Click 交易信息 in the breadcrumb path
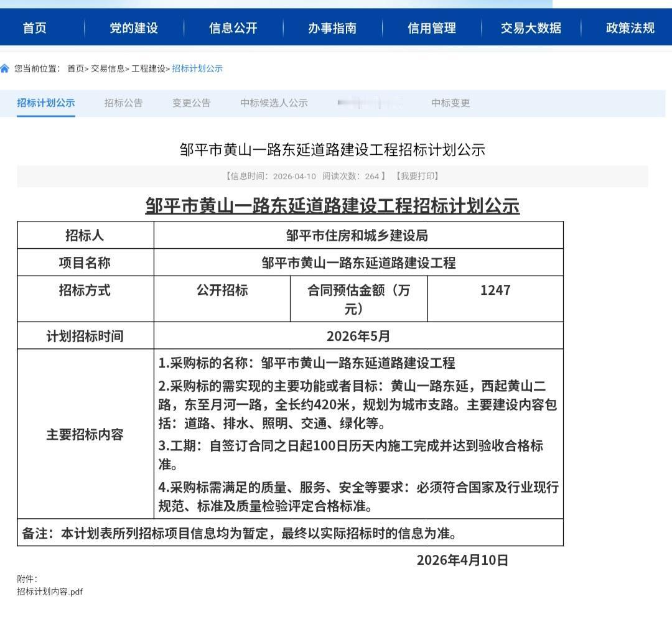The width and height of the screenshot is (672, 622). coord(108,68)
